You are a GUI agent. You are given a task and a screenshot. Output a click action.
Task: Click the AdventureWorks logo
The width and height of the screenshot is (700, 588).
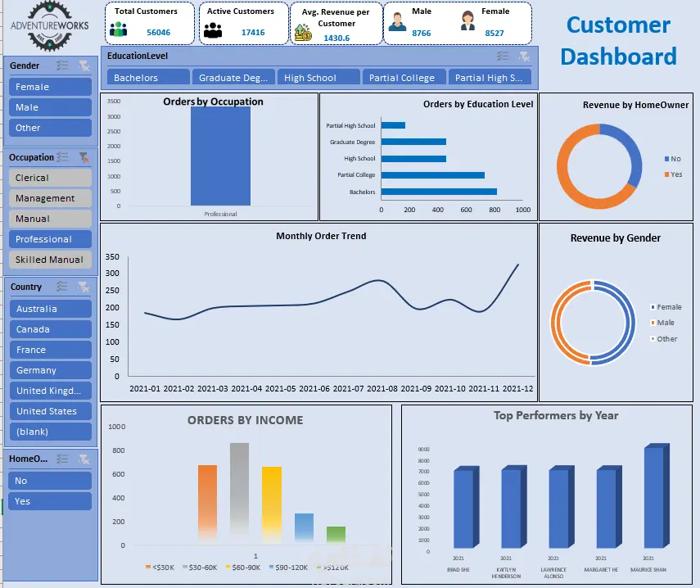50,25
